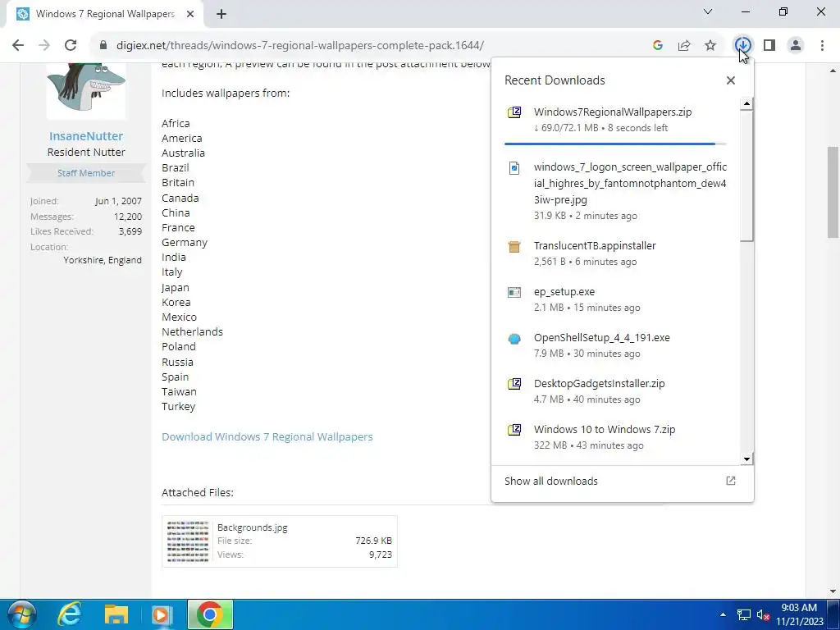Open the tab search chevron
The image size is (840, 630).
pos(708,11)
